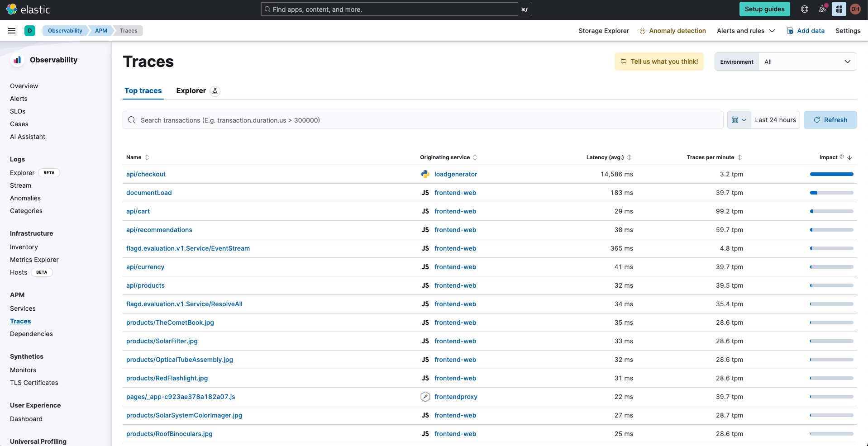The height and width of the screenshot is (446, 868).
Task: Open the date quick menu calendar icon
Action: [739, 120]
